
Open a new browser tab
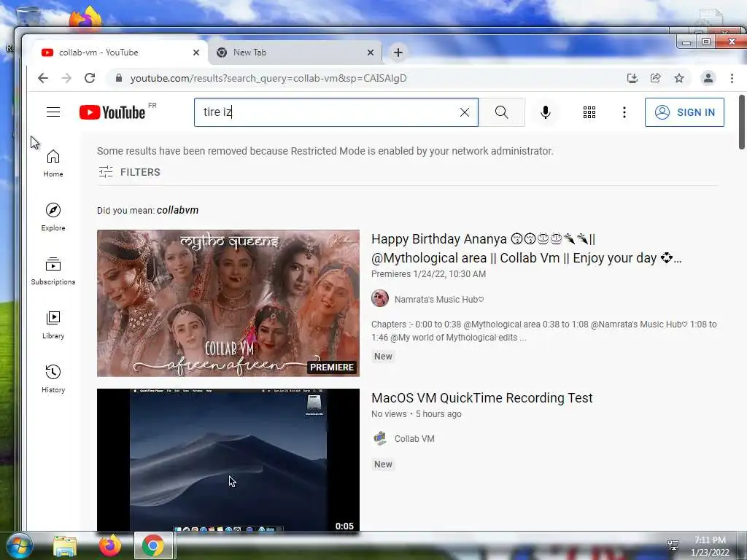398,52
